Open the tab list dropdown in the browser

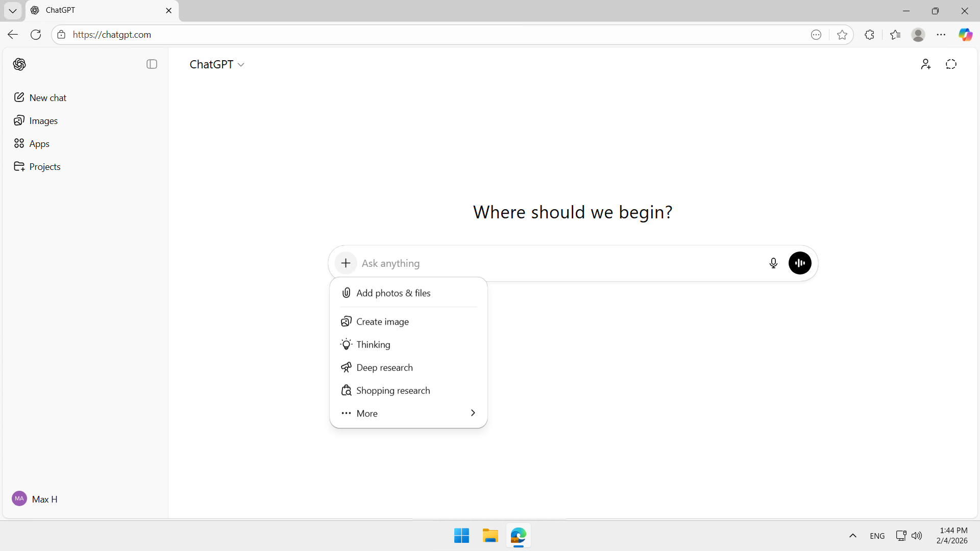(13, 10)
